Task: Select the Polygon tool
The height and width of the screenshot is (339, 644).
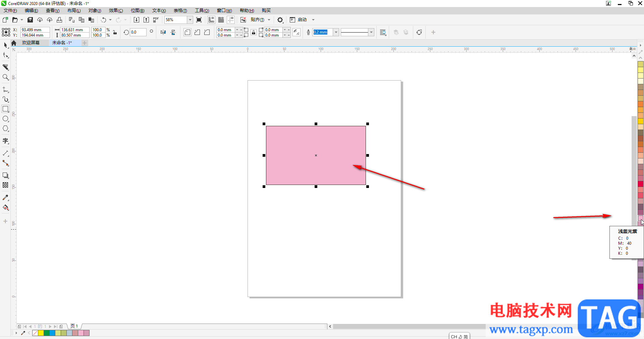Action: point(5,129)
